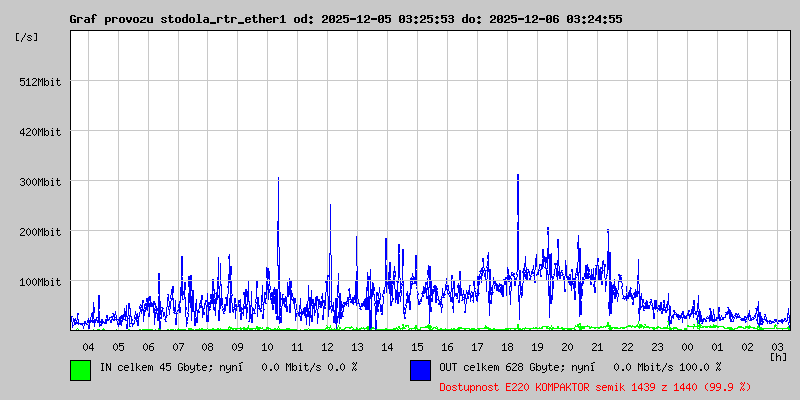Select hour 18 on the time axis
The width and height of the screenshot is (800, 400).
508,346
